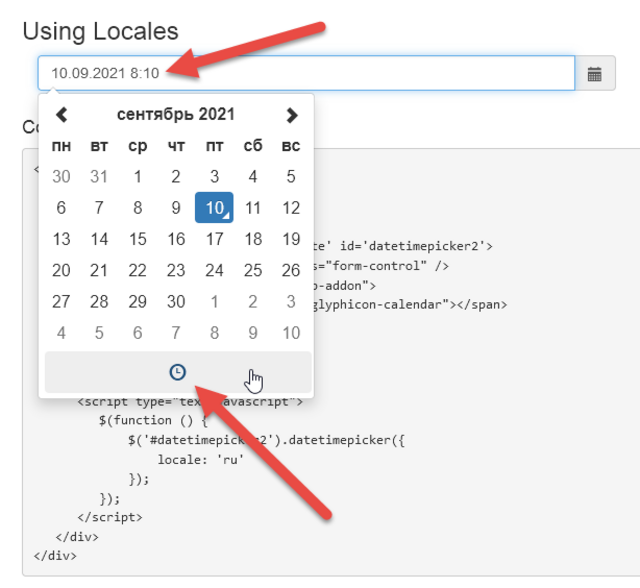Pick day 16
Screen dimensions: 640x588
click(x=176, y=239)
